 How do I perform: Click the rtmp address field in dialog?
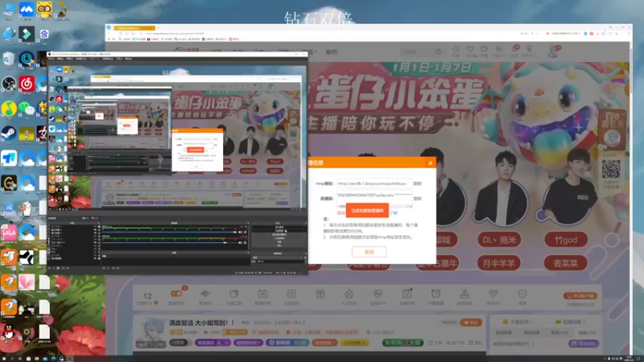[374, 183]
